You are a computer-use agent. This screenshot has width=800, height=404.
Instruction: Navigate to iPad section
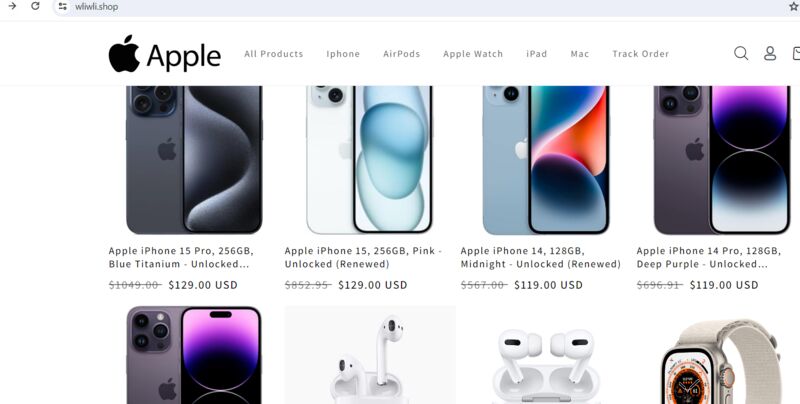point(537,54)
